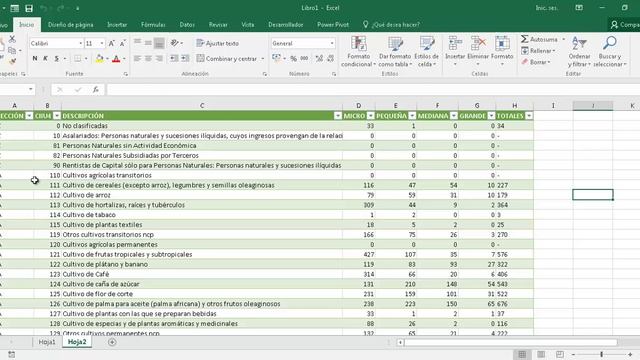Increase indent icon
640x360 pixels.
tap(185, 59)
